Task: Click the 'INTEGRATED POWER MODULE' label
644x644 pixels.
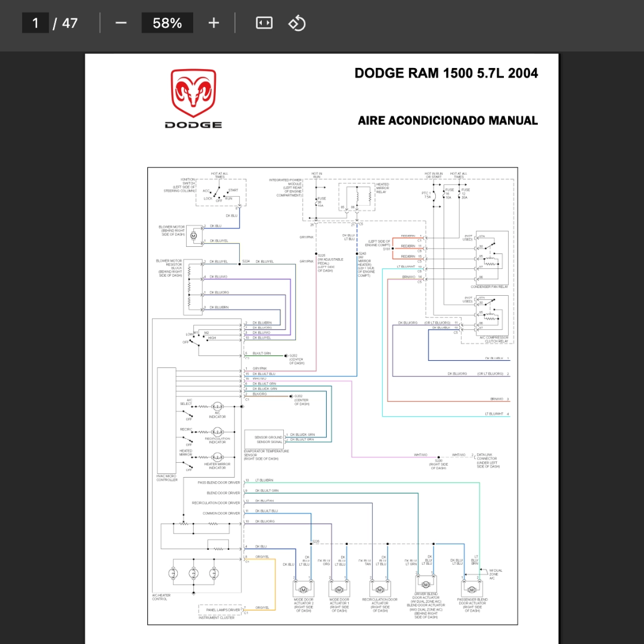Action: [286, 181]
